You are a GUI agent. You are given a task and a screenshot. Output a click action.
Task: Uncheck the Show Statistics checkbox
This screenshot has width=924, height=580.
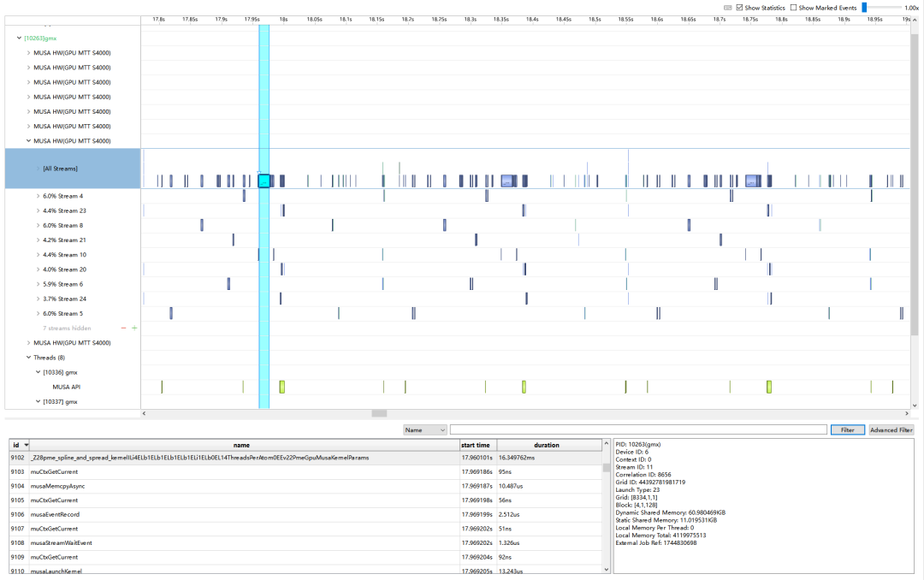click(739, 8)
